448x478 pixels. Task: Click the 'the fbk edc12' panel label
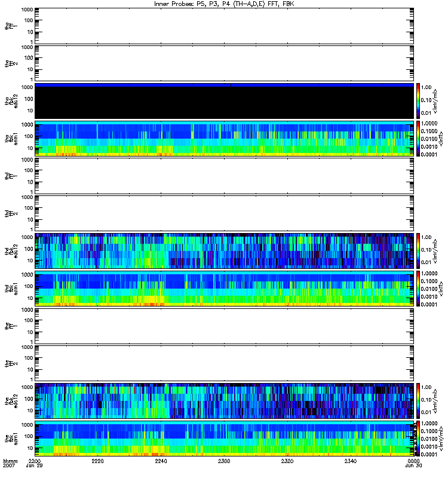click(11, 400)
